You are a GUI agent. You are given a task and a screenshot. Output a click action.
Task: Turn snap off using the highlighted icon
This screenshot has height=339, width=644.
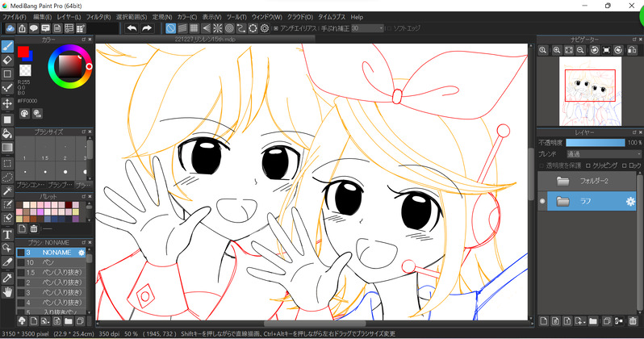[x=171, y=28]
